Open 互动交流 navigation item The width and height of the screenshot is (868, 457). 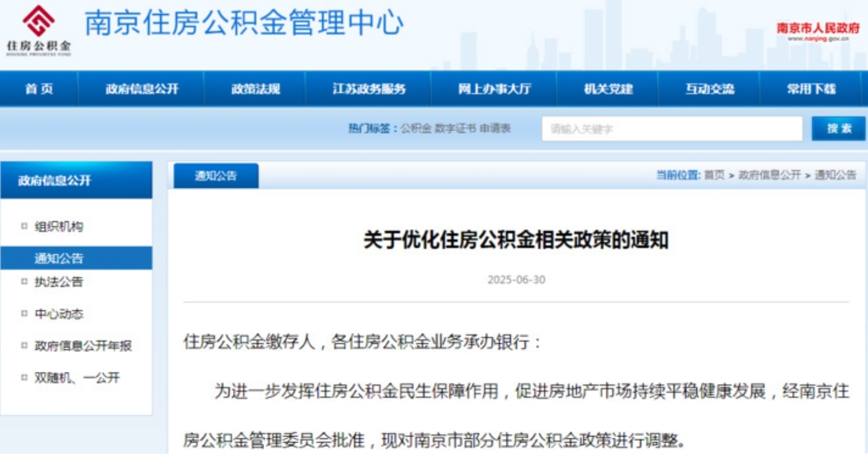(x=710, y=89)
